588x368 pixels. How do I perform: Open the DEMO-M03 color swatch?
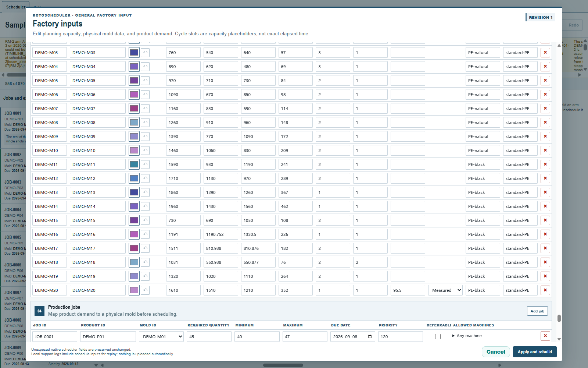click(x=134, y=53)
